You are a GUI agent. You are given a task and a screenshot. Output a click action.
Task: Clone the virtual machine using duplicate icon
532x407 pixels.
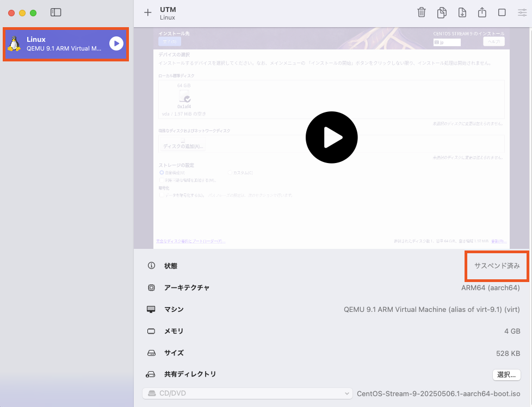pos(442,12)
